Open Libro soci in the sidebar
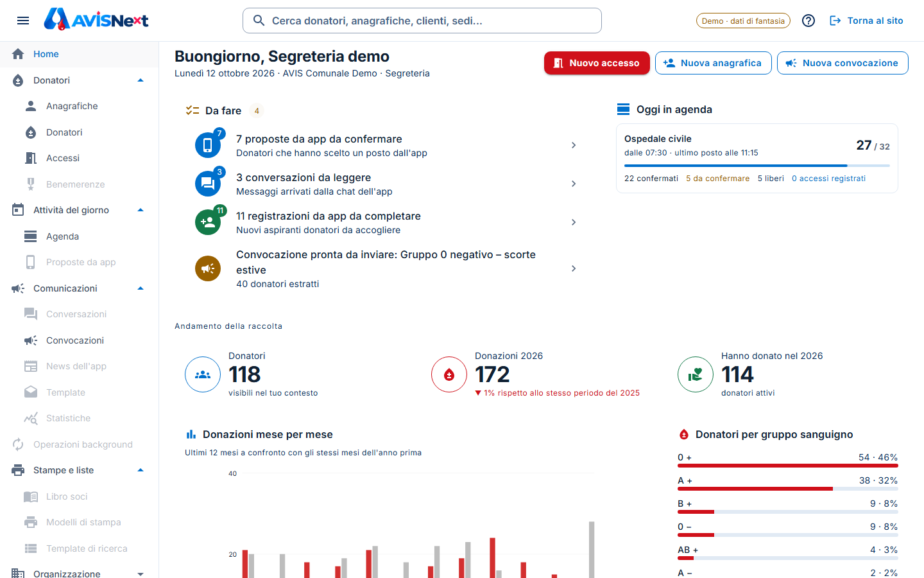 pos(80,496)
